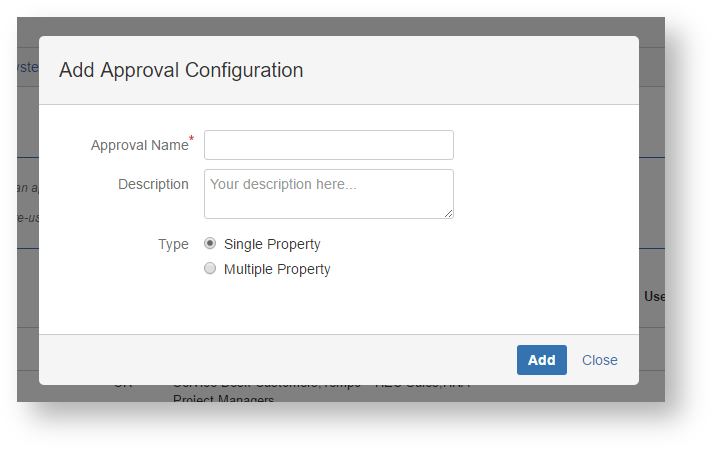Click the "Type" field label
The width and height of the screenshot is (713, 450).
pos(173,244)
